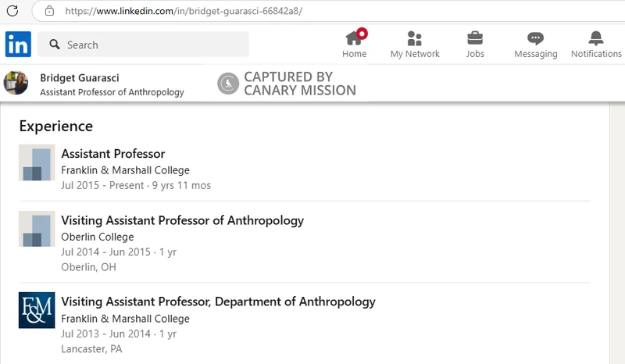Screen dimensions: 625x364
Task: Select 'Jul 2013 - Jun 2014 · 1 yr' text
Action: 119,334
